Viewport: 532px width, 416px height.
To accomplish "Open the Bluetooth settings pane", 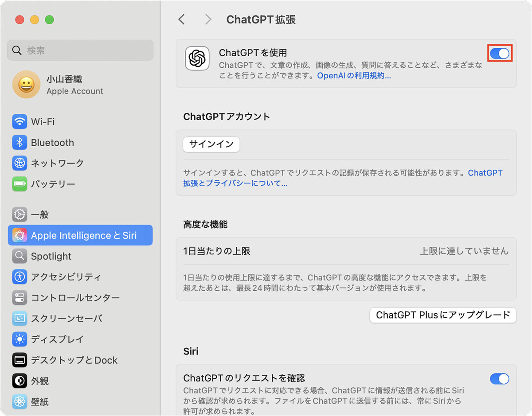I will (80, 142).
